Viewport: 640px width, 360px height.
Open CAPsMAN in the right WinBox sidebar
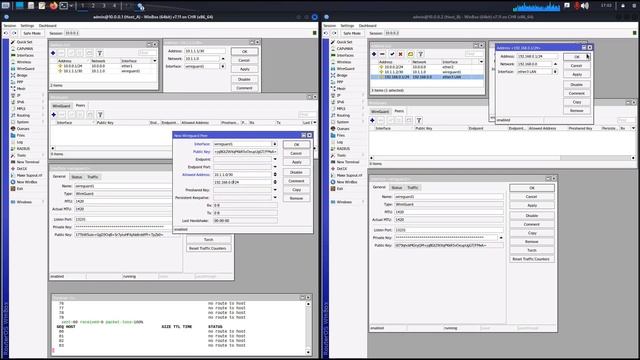[345, 49]
